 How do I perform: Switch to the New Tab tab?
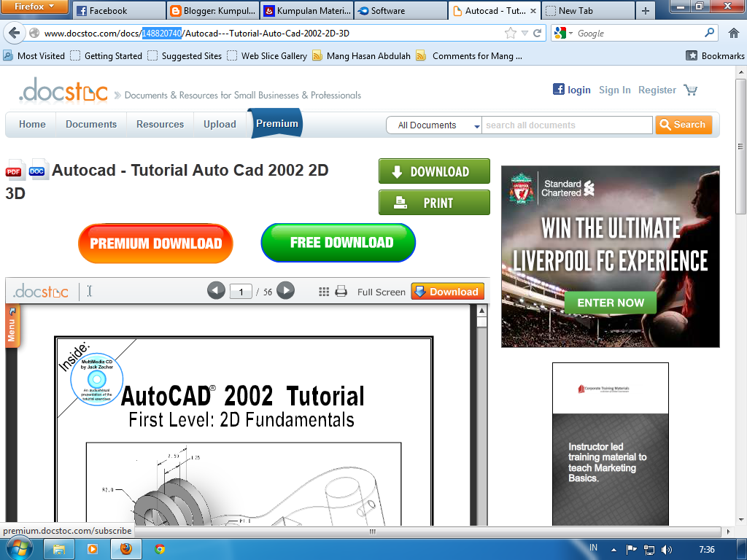[x=589, y=10]
